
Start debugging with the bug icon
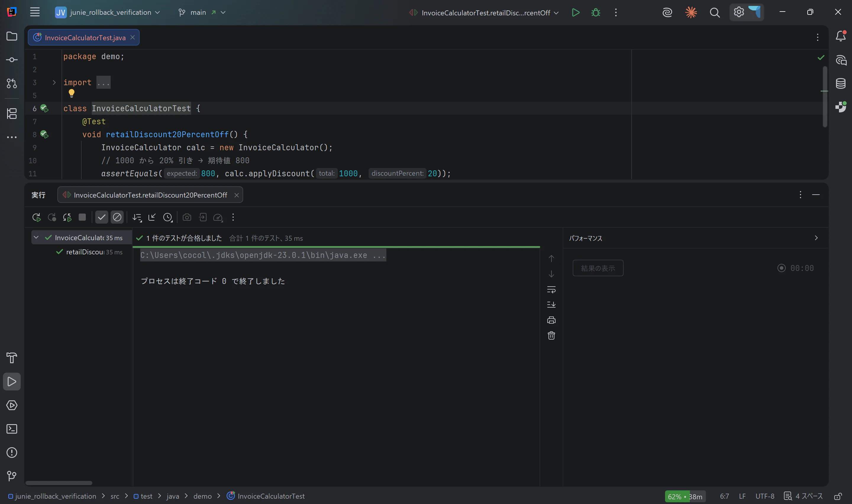[596, 12]
